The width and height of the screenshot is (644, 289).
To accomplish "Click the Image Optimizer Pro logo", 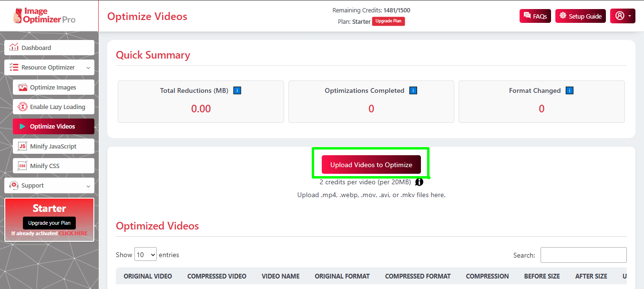I will pyautogui.click(x=44, y=16).
